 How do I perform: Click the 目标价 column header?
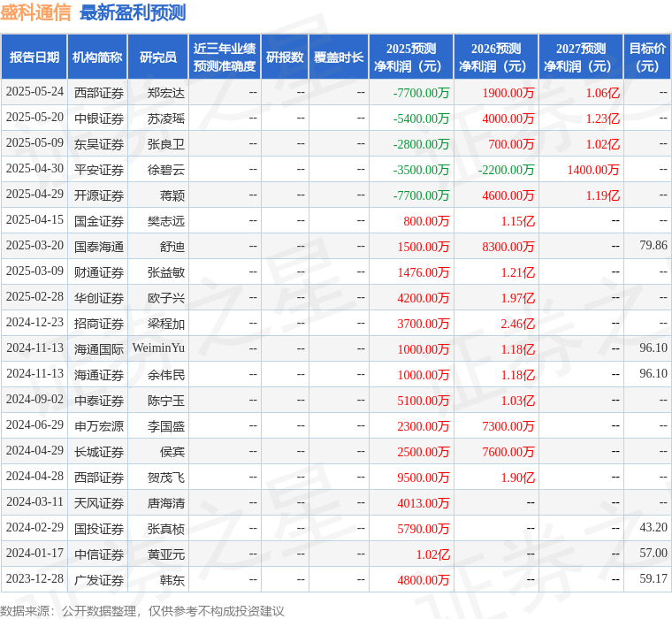647,57
